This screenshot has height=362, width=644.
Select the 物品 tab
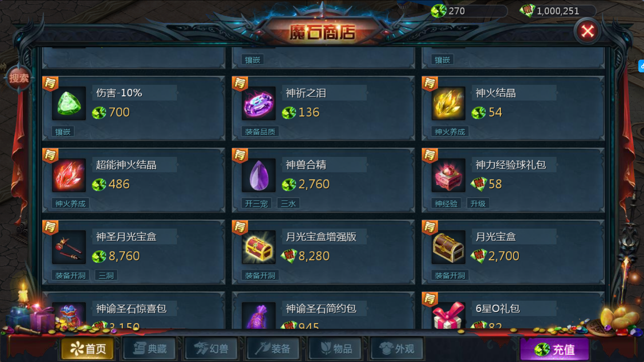(x=335, y=349)
